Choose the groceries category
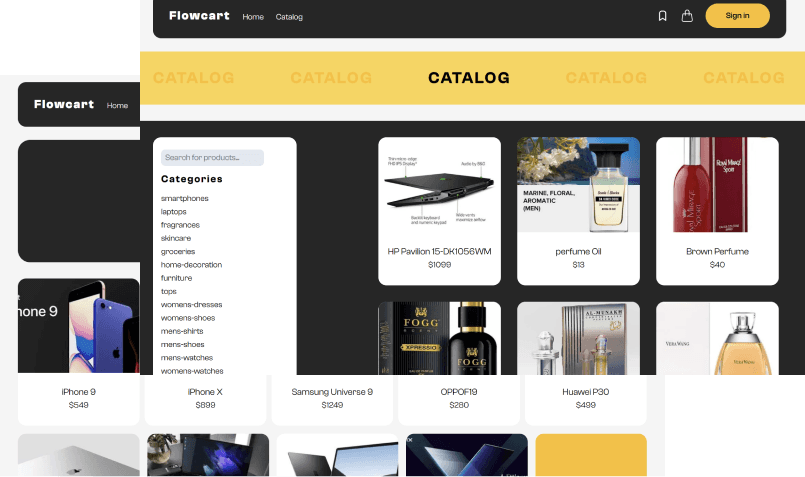Screen dimensions: 805x477 click(178, 252)
